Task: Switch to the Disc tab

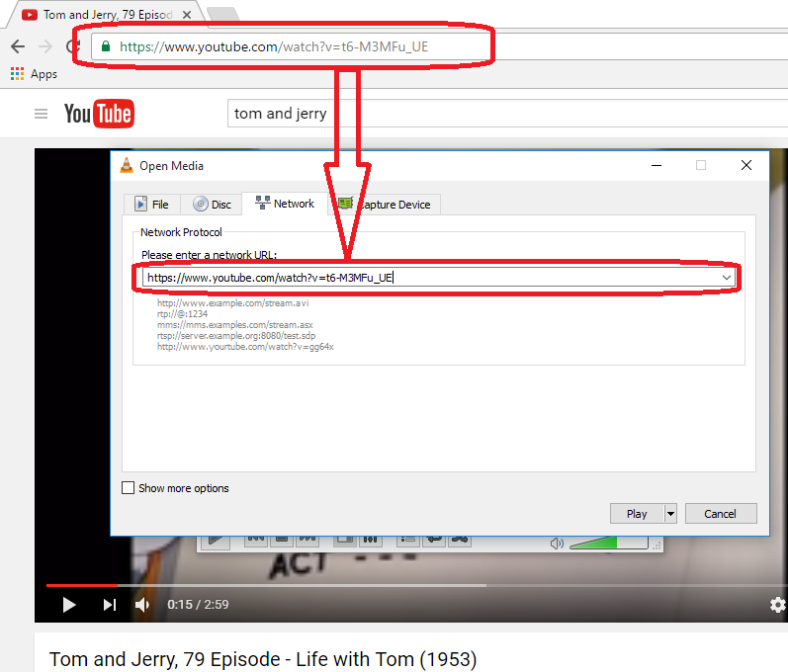Action: coord(212,205)
